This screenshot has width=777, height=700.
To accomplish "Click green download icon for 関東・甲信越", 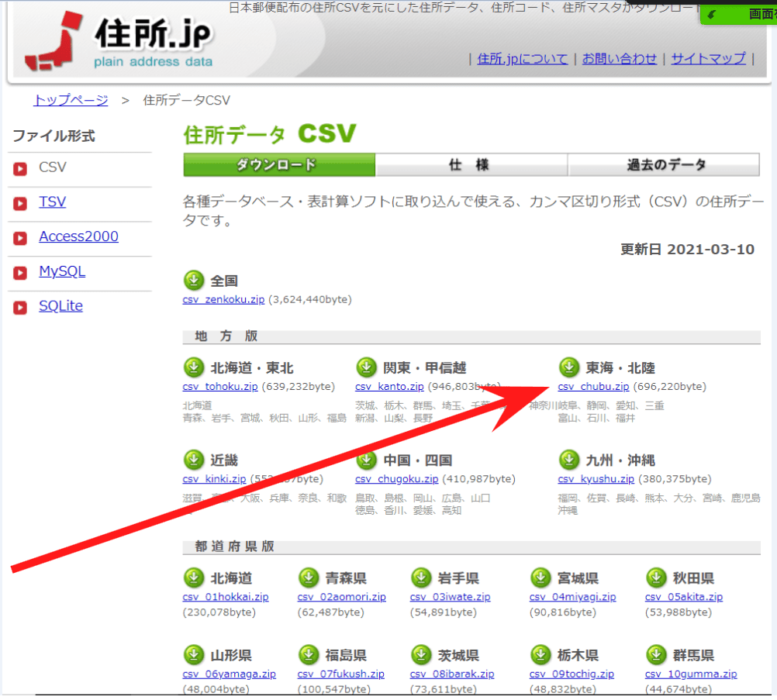I will (x=366, y=367).
